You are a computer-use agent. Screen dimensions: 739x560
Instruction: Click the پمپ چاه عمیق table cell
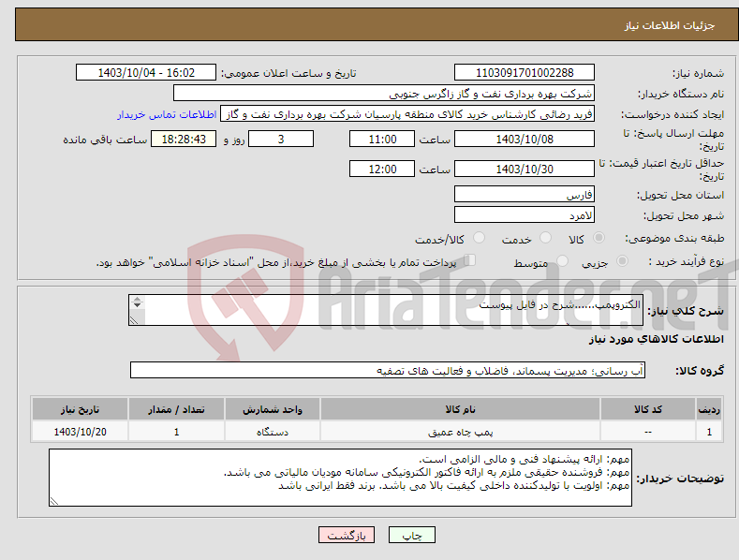pos(460,432)
